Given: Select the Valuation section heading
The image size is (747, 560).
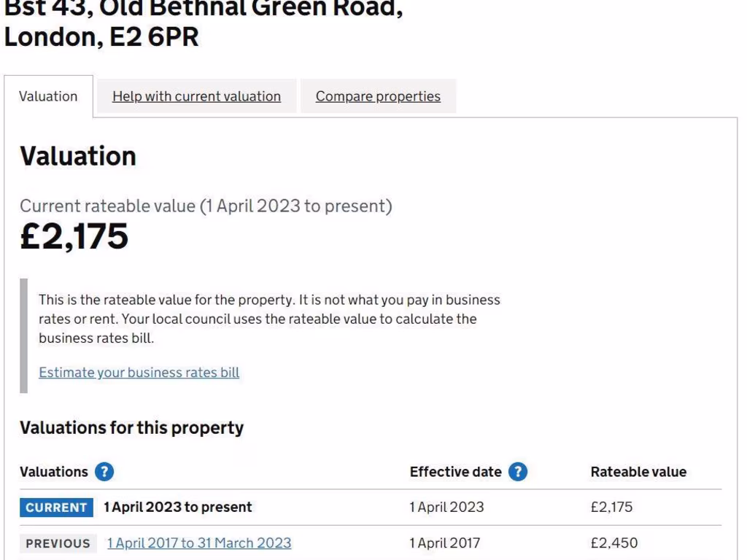Looking at the screenshot, I should [78, 156].
